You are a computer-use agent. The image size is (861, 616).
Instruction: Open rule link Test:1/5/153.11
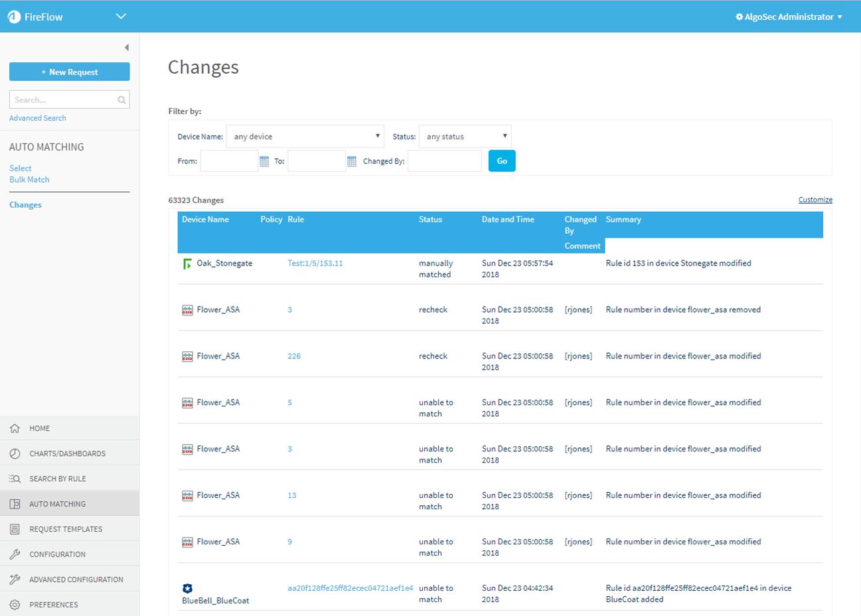[x=315, y=264]
